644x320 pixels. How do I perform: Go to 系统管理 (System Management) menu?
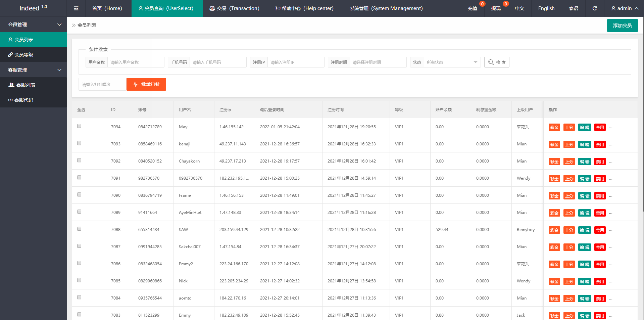(x=386, y=8)
